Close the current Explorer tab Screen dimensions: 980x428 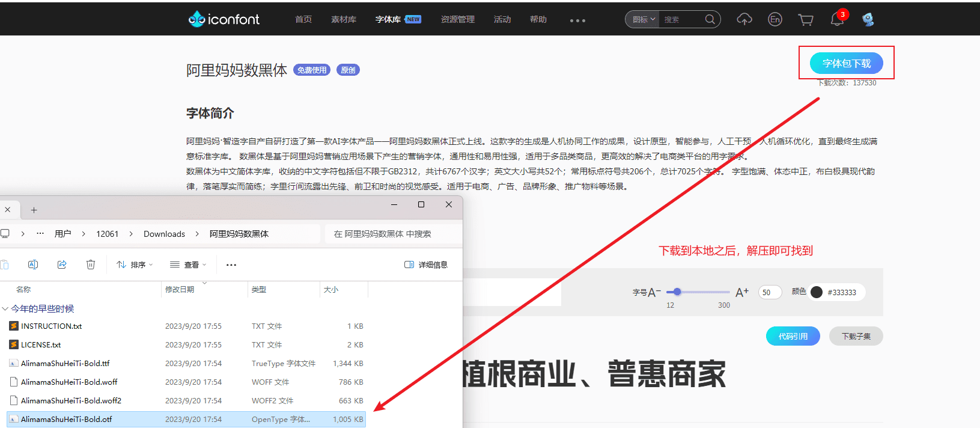coord(8,210)
